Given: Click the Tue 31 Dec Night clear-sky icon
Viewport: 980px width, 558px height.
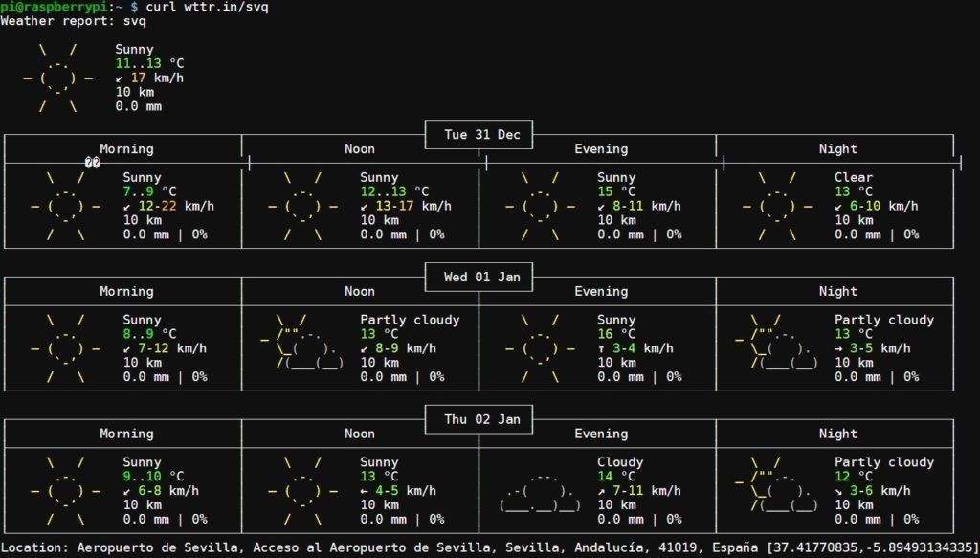Looking at the screenshot, I should coord(777,206).
